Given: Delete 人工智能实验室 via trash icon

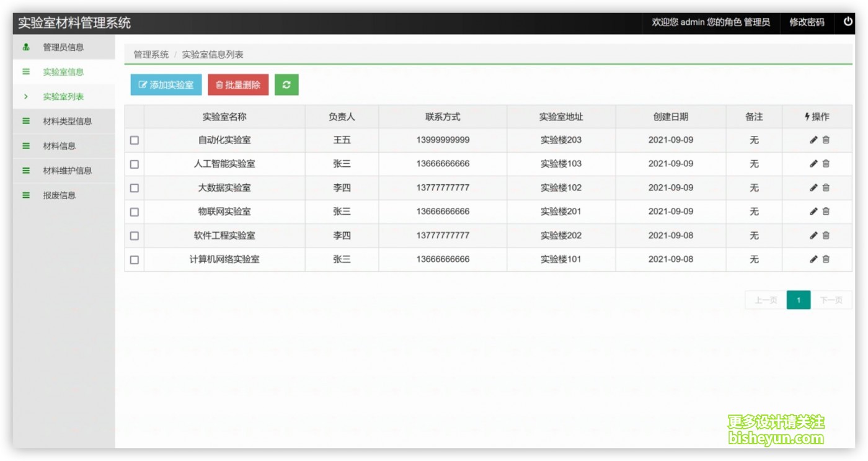Looking at the screenshot, I should coord(826,164).
